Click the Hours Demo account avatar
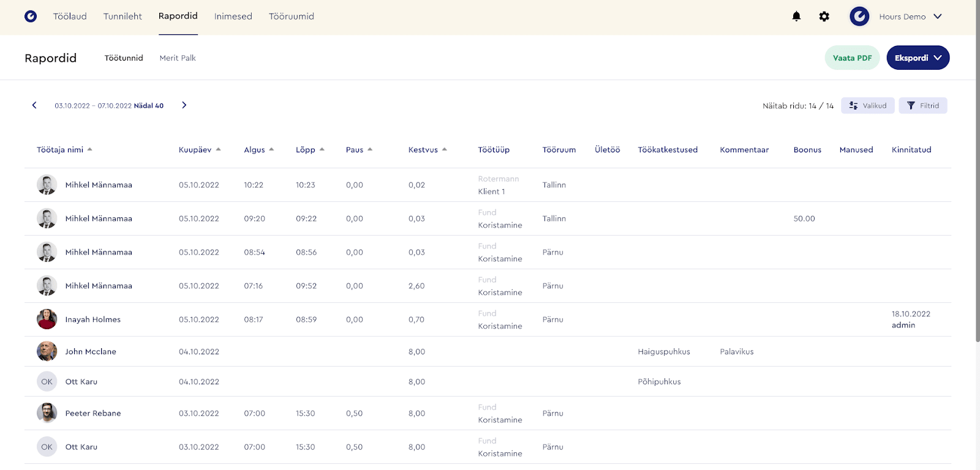This screenshot has height=470, width=980. pyautogui.click(x=859, y=17)
